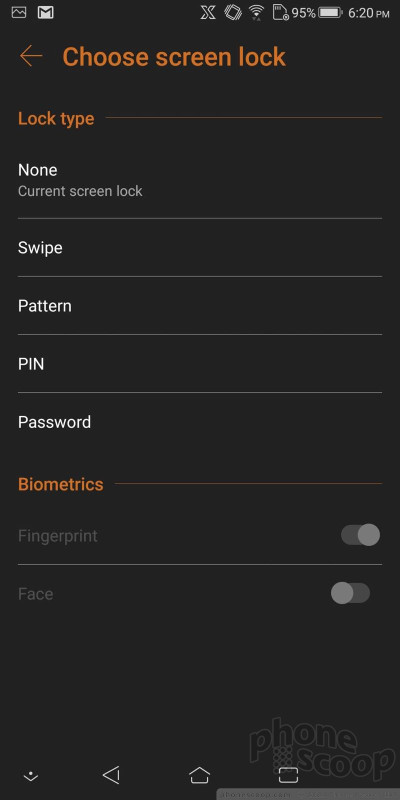Hide navigation bar with the down chevron

tap(31, 776)
